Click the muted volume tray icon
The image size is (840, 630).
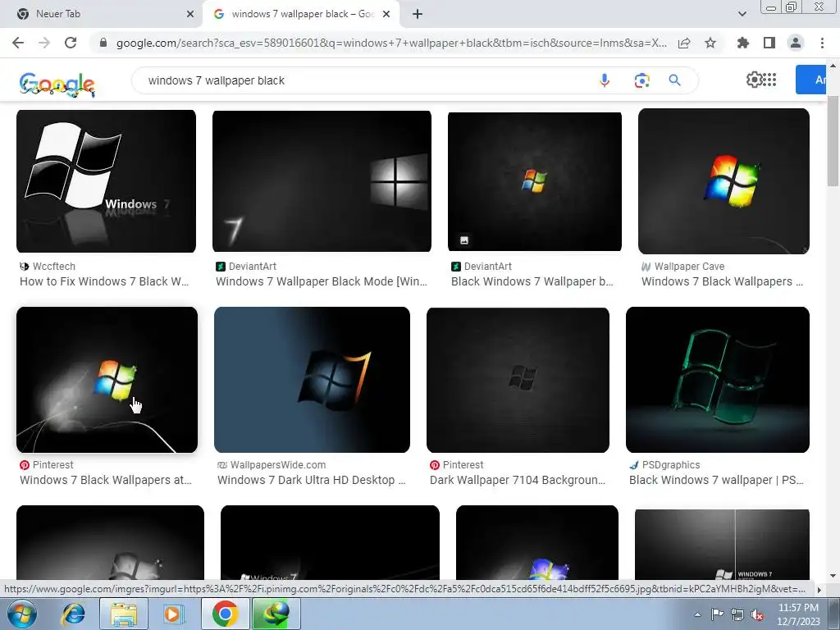pyautogui.click(x=757, y=614)
